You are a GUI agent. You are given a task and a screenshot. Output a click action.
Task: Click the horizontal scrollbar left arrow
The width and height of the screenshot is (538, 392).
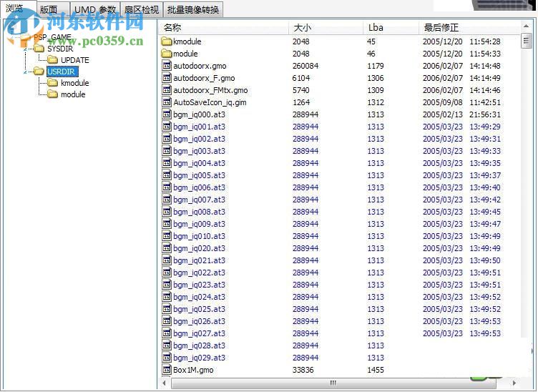tap(165, 383)
